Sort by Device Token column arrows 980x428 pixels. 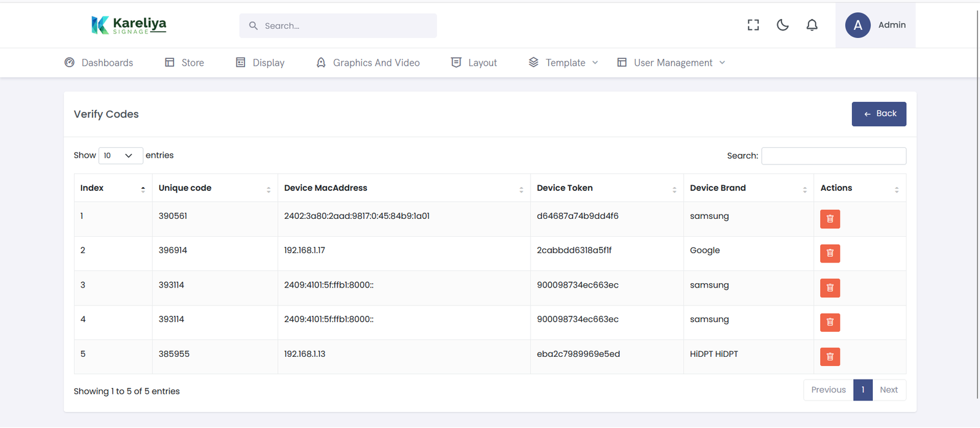(674, 189)
